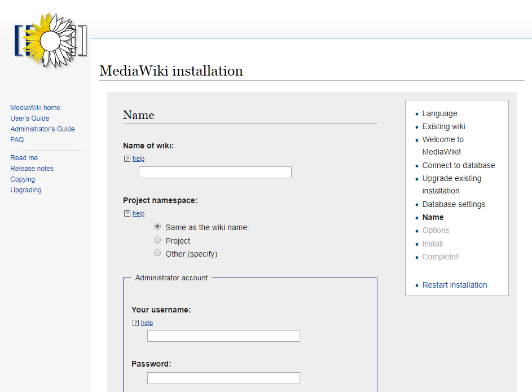Viewport: 532px width, 392px height.
Task: View the Release notes link
Action: (x=32, y=169)
